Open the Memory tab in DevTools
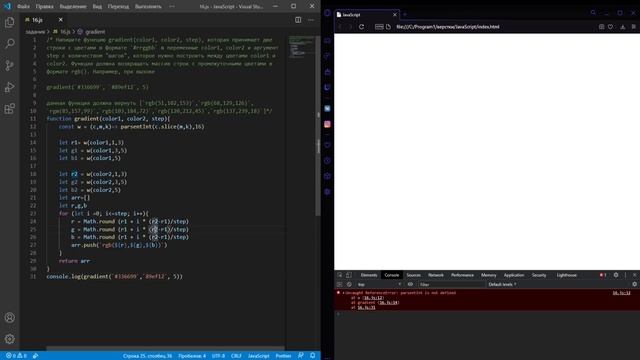 [x=488, y=275]
